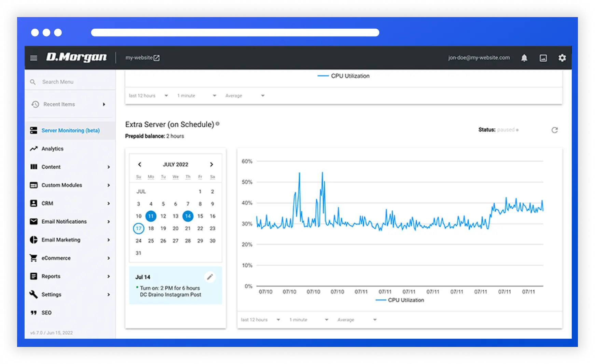Click the JULY 2022 calendar header
This screenshot has width=595, height=364.
(x=176, y=165)
